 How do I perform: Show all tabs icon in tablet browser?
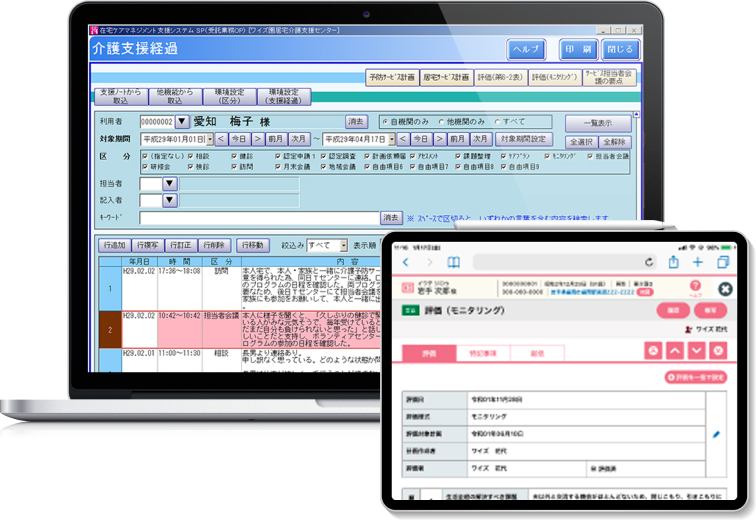(723, 262)
